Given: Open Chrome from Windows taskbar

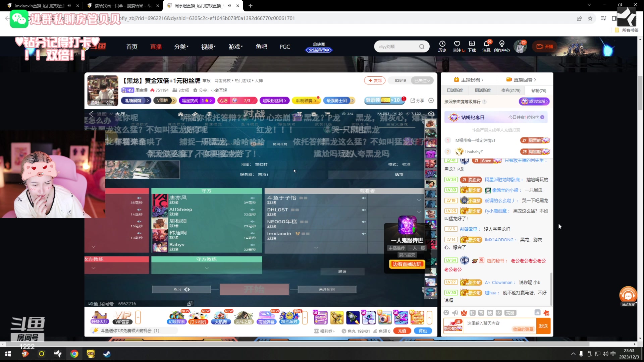Looking at the screenshot, I should 74,354.
